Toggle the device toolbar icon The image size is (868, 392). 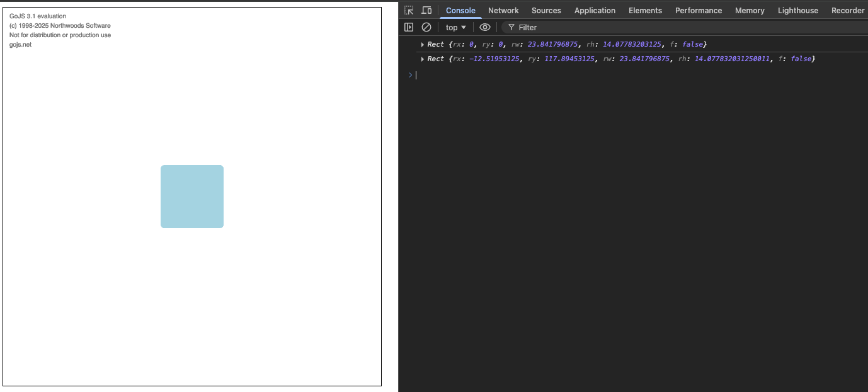pos(426,10)
